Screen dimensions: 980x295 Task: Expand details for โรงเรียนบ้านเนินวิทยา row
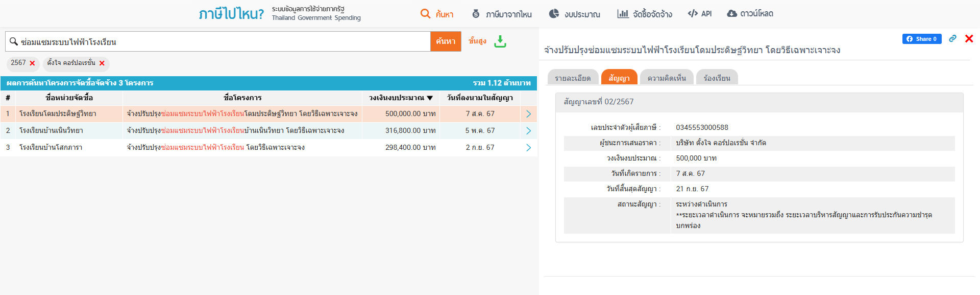click(x=528, y=131)
